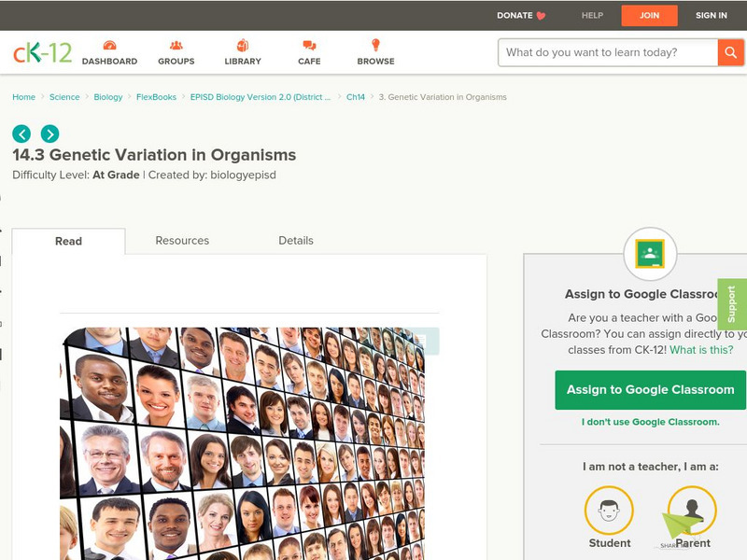This screenshot has width=747, height=560.
Task: Click the FlexBooks breadcrumb link
Action: [x=156, y=97]
